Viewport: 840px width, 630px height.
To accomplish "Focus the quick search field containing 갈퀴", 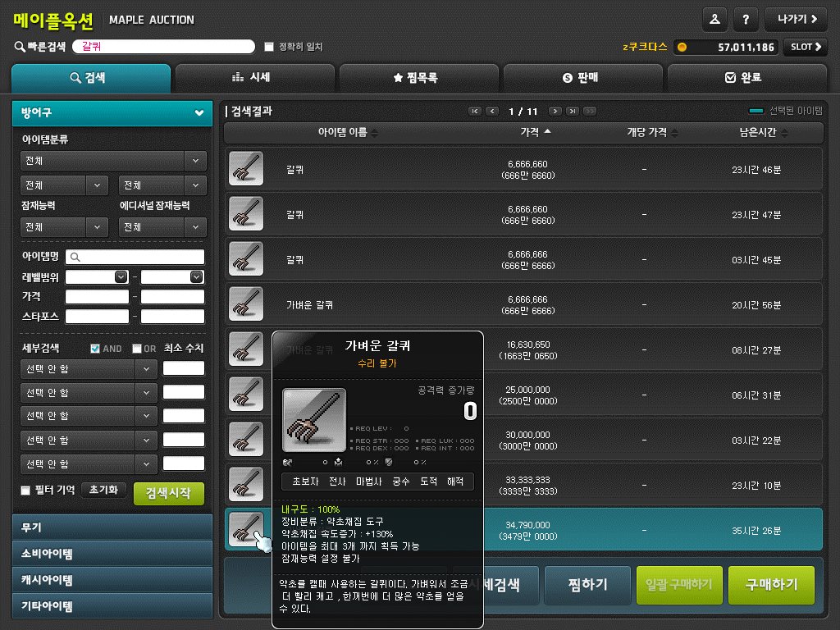I will point(163,47).
